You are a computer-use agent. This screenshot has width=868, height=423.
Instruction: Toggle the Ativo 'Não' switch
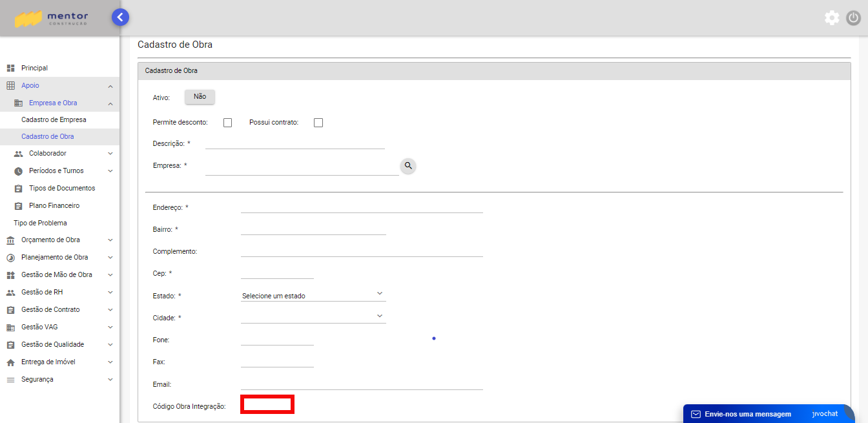(200, 97)
